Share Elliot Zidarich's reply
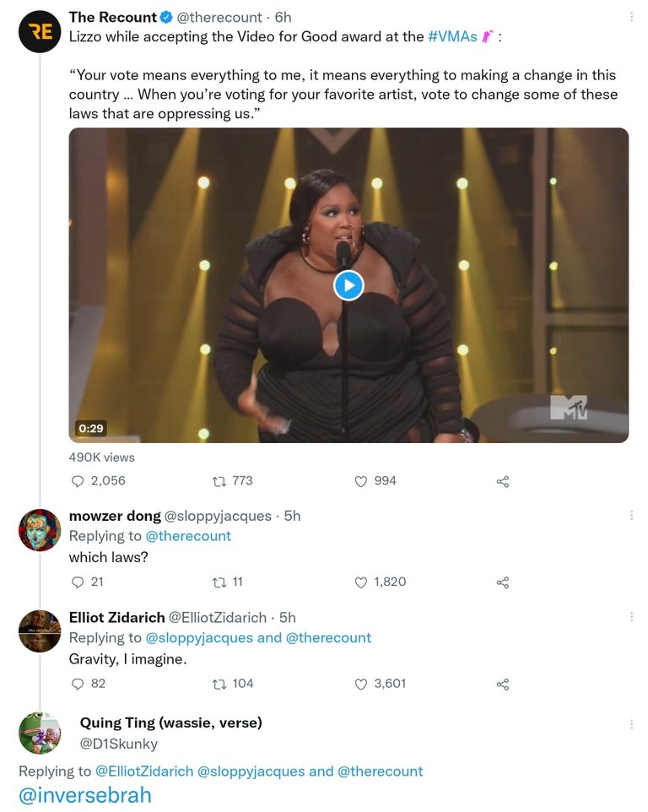 coord(503,684)
